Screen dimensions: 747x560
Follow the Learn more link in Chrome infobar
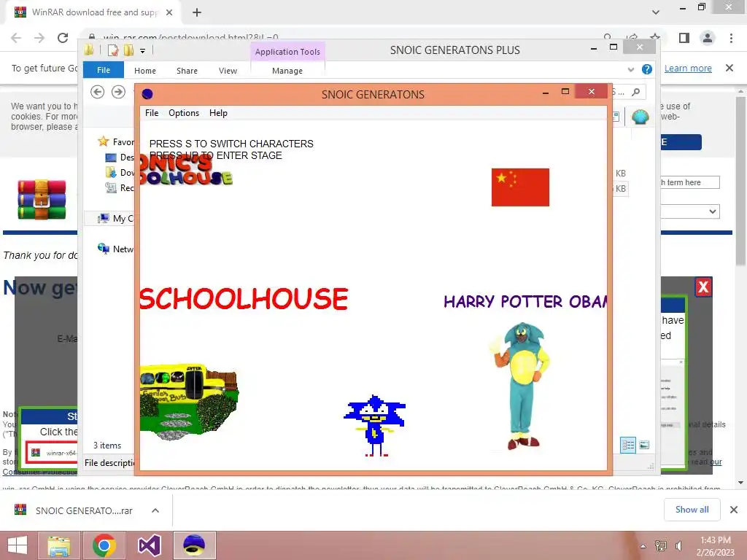click(x=688, y=68)
